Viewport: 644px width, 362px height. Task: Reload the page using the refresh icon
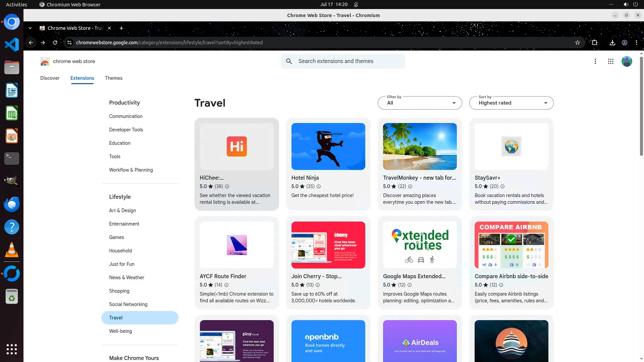pyautogui.click(x=55, y=43)
